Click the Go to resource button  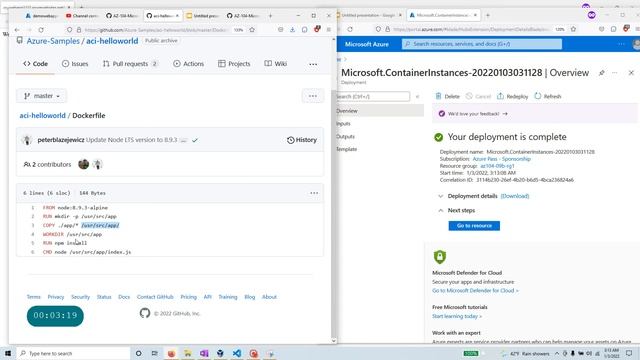click(x=474, y=226)
